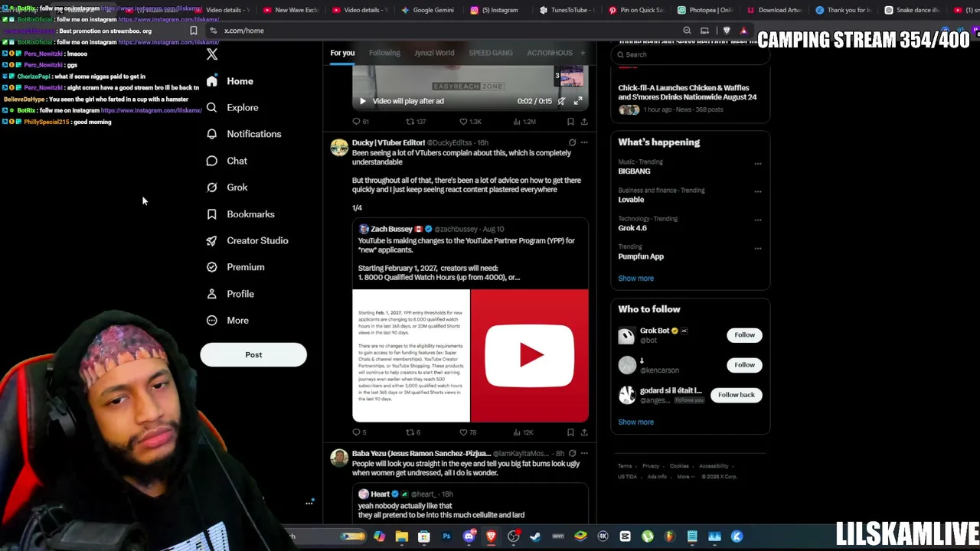Play the video at top of feed

363,101
